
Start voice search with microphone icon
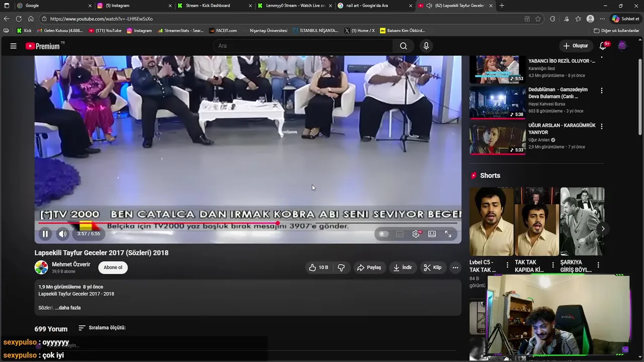(426, 46)
